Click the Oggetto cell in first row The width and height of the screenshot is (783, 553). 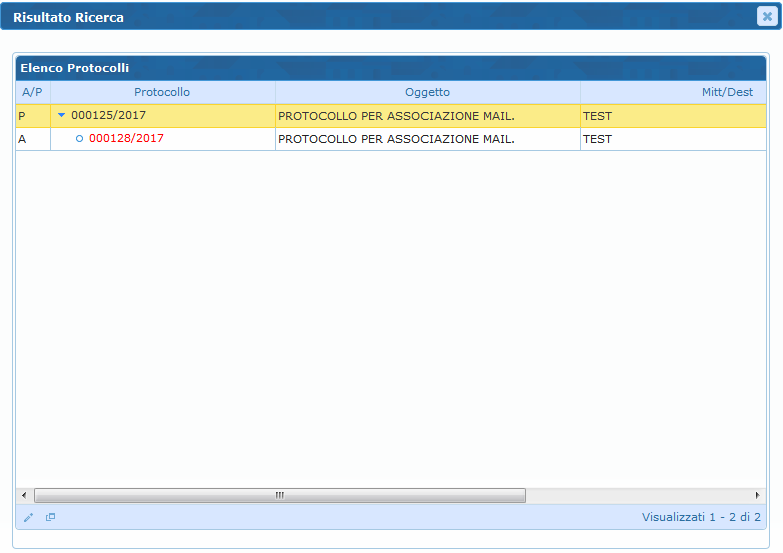click(x=427, y=116)
